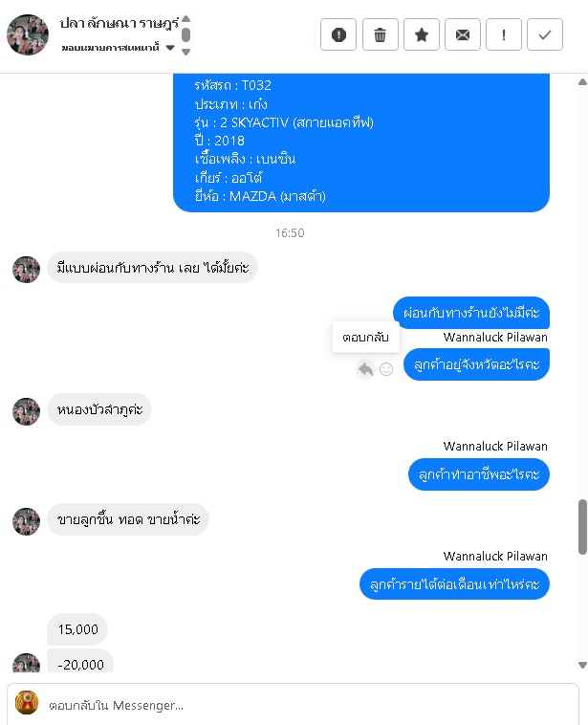Star this conversation with the star icon

421,34
